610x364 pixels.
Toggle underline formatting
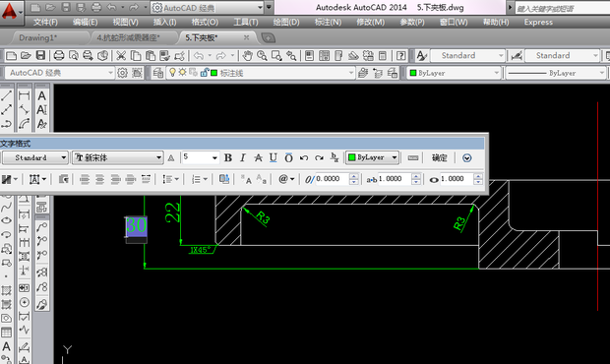274,157
